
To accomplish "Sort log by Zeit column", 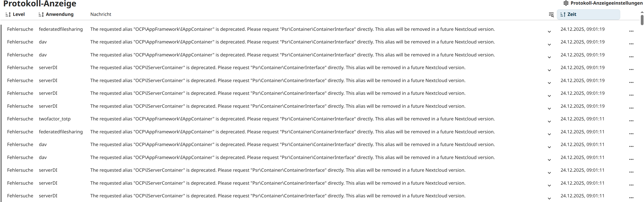I will (x=572, y=14).
